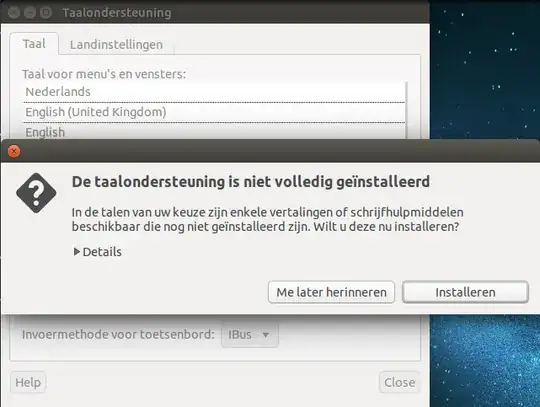
Task: Click the Taalondersteuning title bar text
Action: tap(117, 13)
